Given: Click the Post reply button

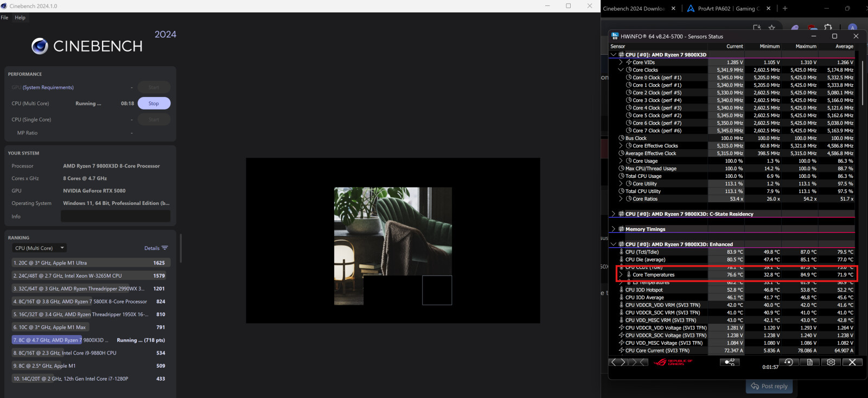Looking at the screenshot, I should point(769,386).
